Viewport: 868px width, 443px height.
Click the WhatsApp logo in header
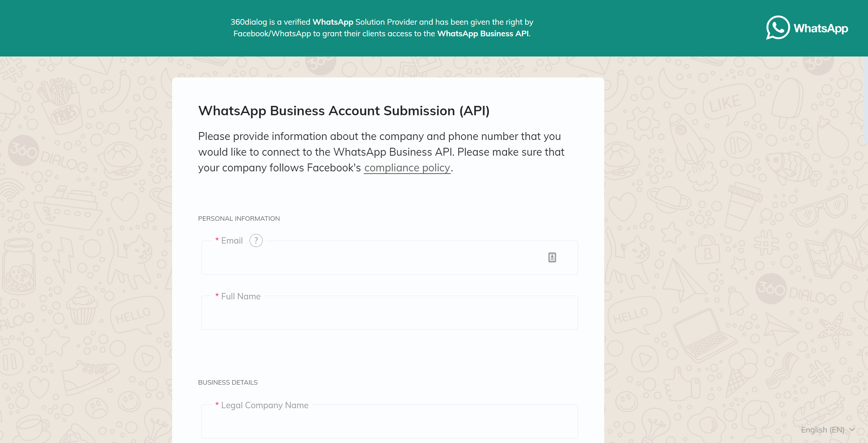point(807,28)
